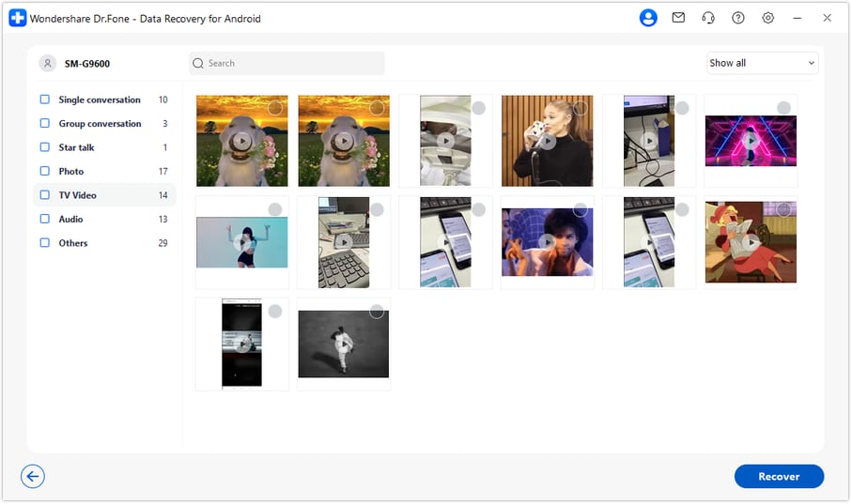The image size is (852, 504).
Task: Select neon pink video selection circle
Action: pyautogui.click(x=783, y=108)
